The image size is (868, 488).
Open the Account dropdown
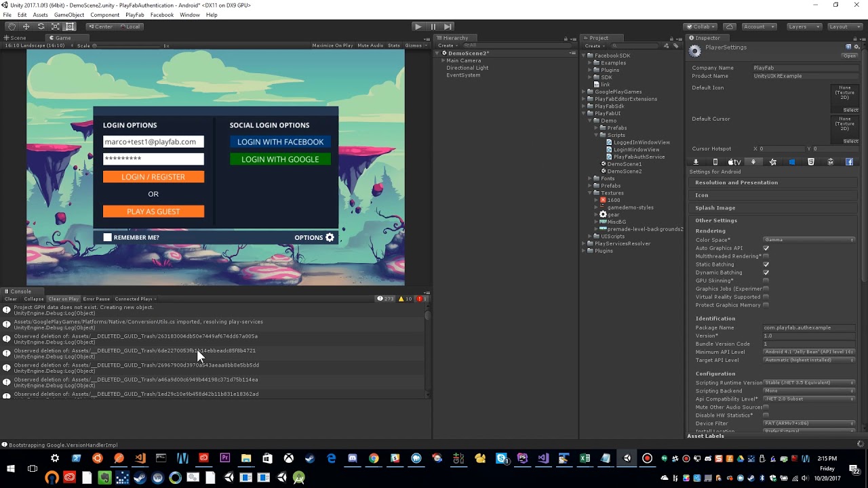pos(758,26)
